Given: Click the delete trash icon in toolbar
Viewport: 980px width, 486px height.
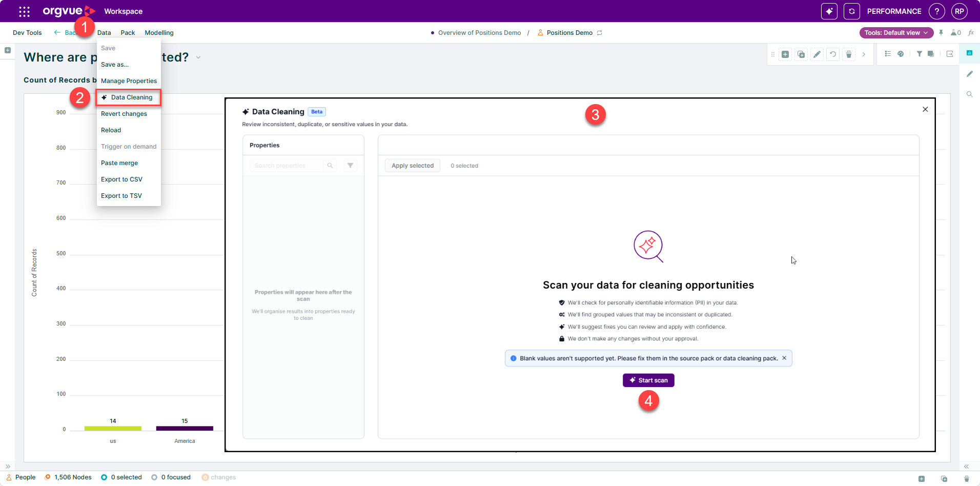Looking at the screenshot, I should 849,54.
